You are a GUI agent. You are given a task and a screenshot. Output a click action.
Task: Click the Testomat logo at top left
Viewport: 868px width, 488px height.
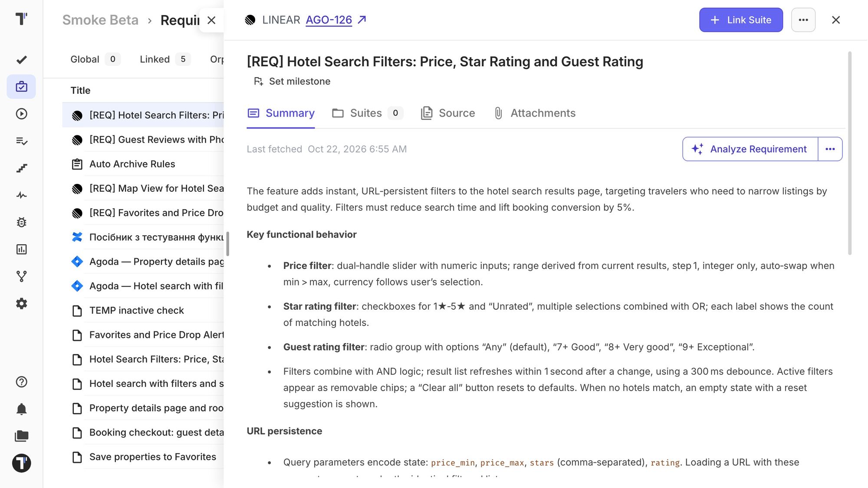(x=21, y=19)
